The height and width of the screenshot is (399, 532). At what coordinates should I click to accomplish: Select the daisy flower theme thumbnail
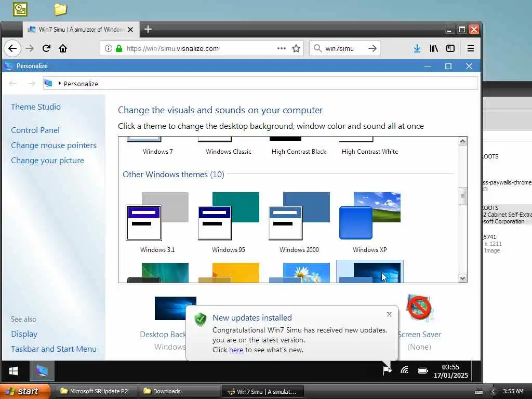[299, 272]
